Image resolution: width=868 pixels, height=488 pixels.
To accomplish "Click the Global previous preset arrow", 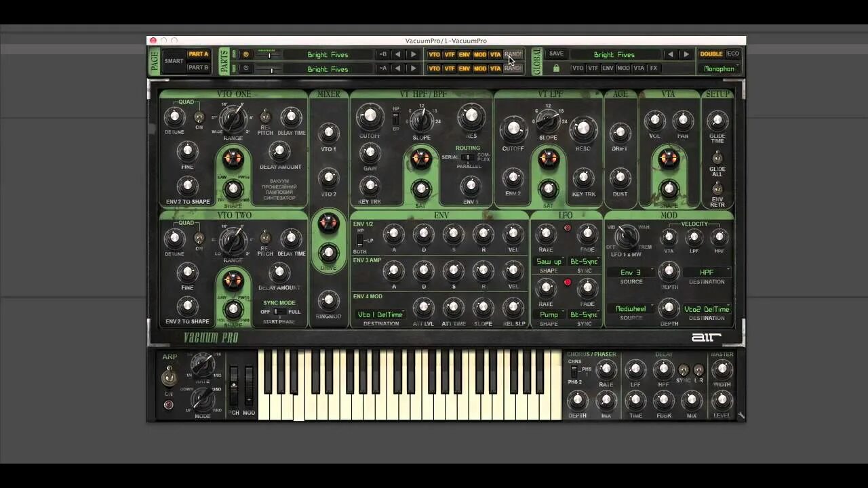I will click(x=670, y=54).
